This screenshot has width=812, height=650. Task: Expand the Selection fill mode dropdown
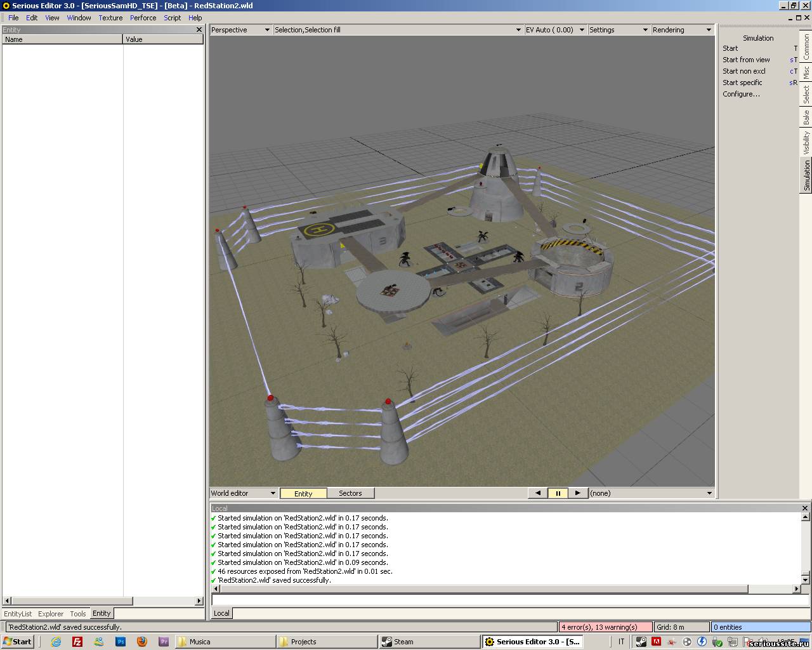click(398, 30)
